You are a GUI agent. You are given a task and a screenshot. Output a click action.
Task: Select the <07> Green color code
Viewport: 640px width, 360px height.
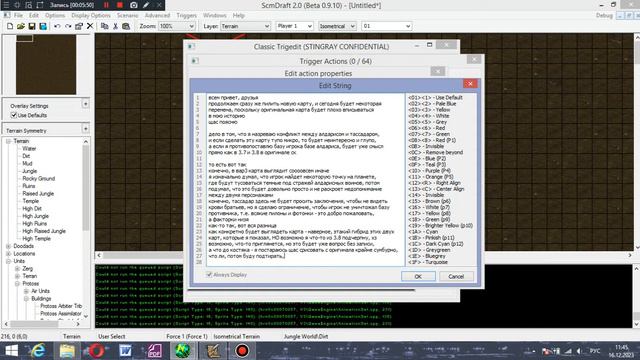click(429, 134)
